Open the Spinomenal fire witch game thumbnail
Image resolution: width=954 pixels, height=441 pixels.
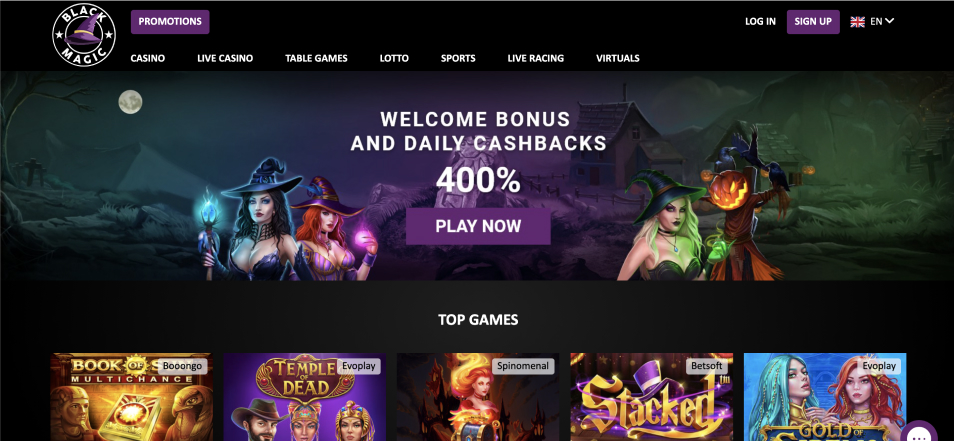(x=478, y=397)
